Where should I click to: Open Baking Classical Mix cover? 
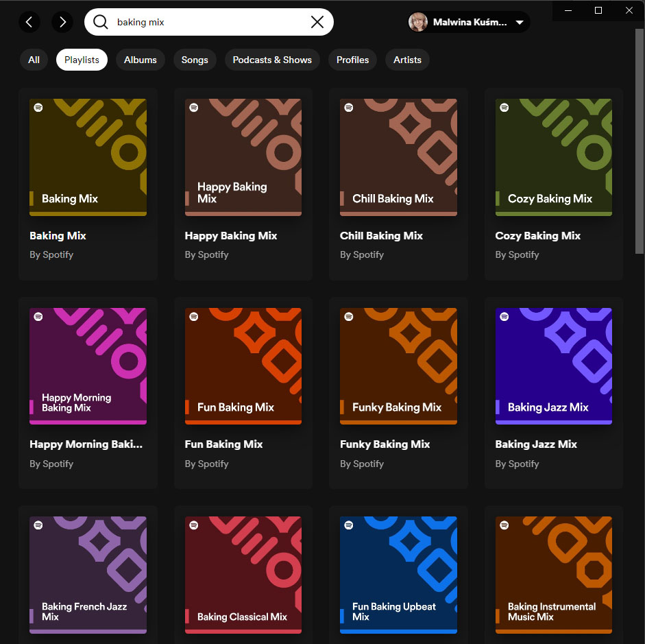pyautogui.click(x=243, y=575)
